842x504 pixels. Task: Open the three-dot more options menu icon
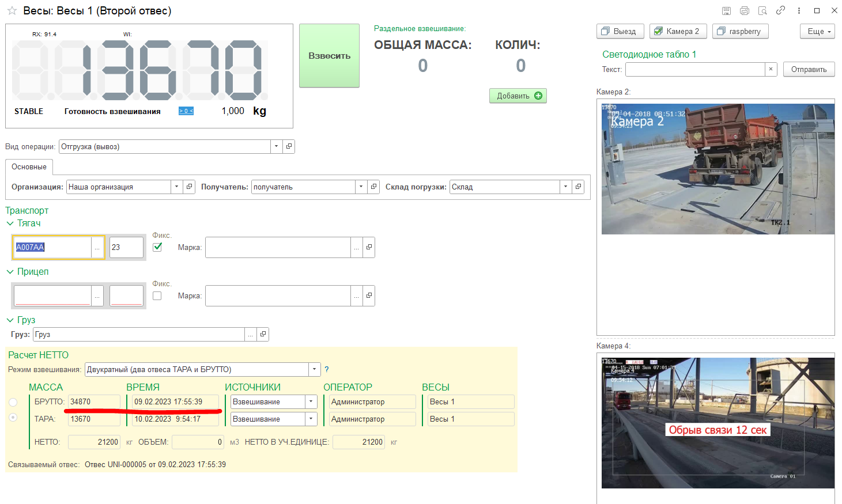pos(799,11)
